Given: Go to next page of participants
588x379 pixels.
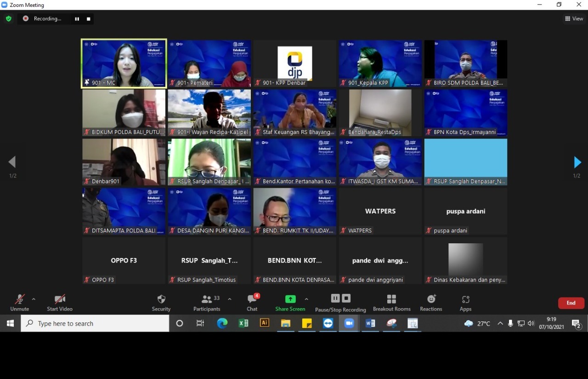Looking at the screenshot, I should coord(577,162).
